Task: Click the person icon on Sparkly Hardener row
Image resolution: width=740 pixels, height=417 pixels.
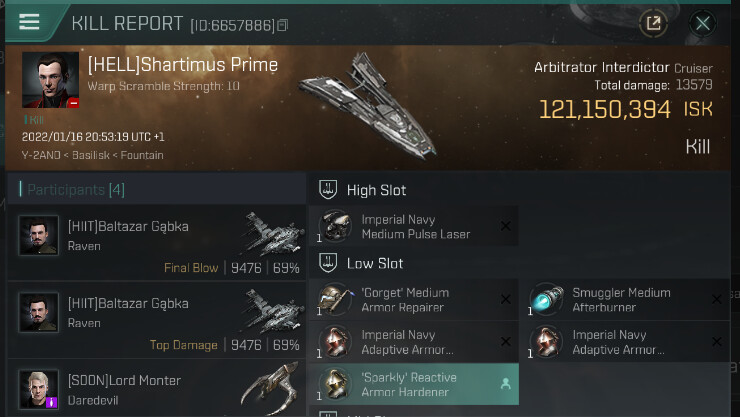Action: point(505,384)
